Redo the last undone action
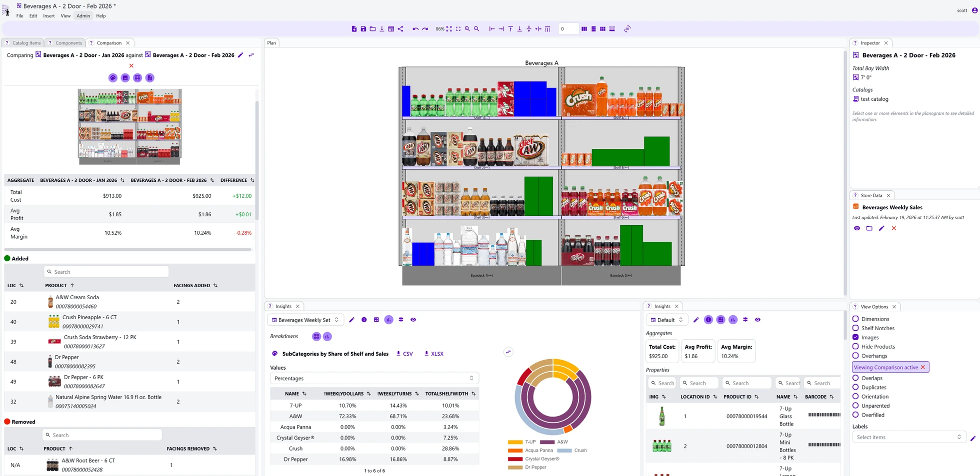 click(x=425, y=29)
